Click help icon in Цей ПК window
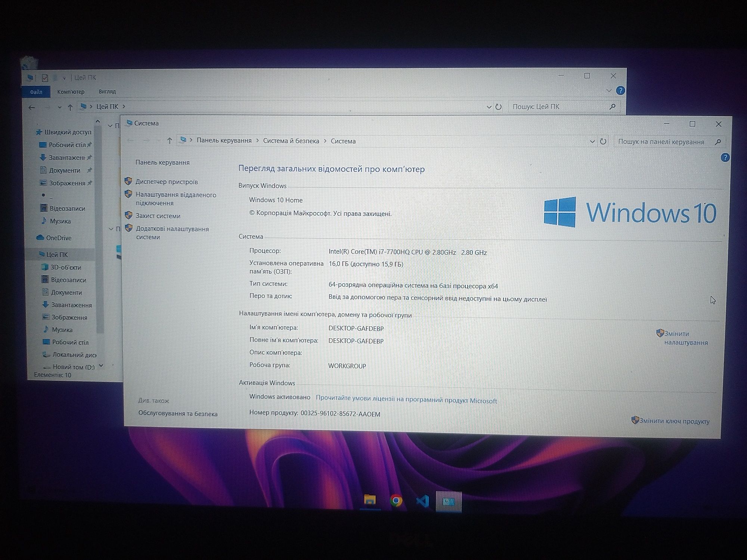The height and width of the screenshot is (560, 747). click(x=620, y=91)
